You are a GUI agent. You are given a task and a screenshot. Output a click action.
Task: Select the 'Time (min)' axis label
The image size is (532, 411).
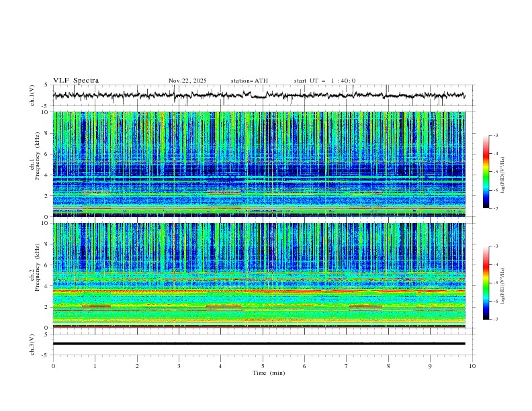(x=269, y=373)
